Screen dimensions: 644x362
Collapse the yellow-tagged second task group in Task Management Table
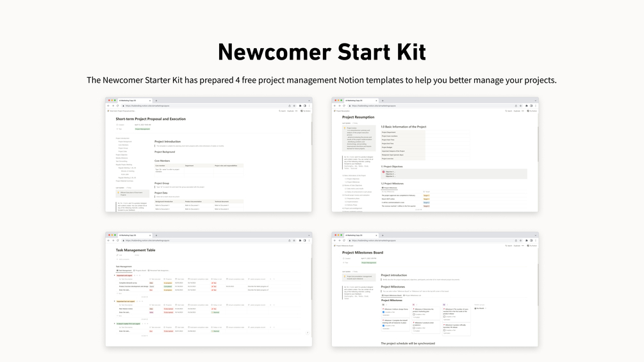click(115, 301)
